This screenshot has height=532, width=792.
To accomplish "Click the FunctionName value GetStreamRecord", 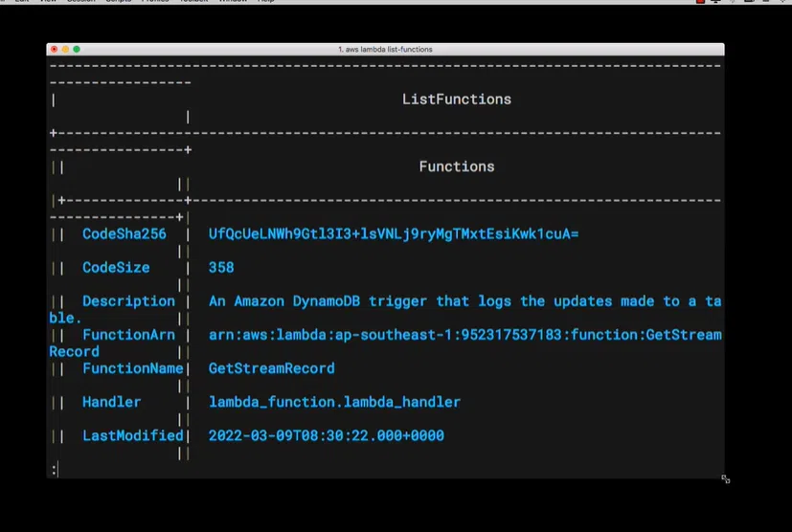I will point(272,368).
